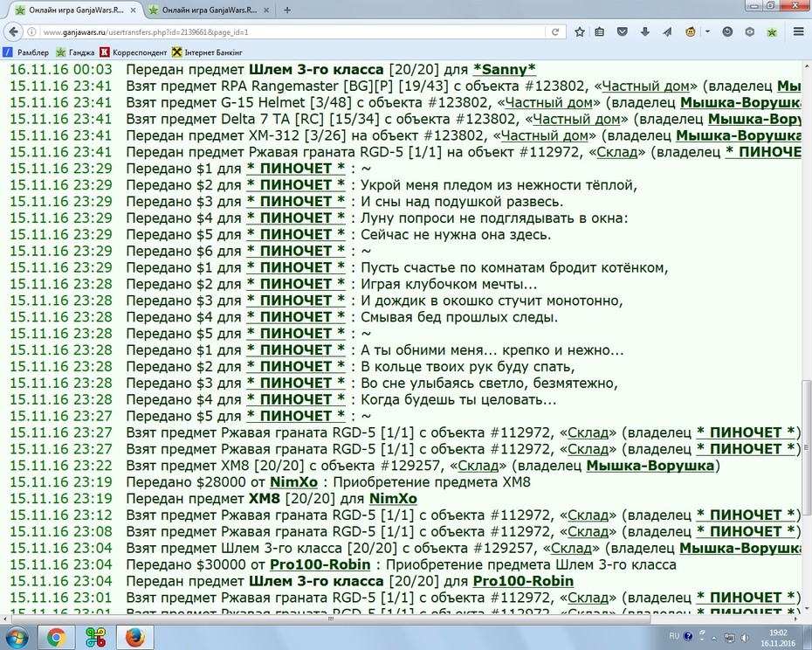Open NimXo link in the $28000 row
The width and height of the screenshot is (812, 650).
[x=293, y=482]
